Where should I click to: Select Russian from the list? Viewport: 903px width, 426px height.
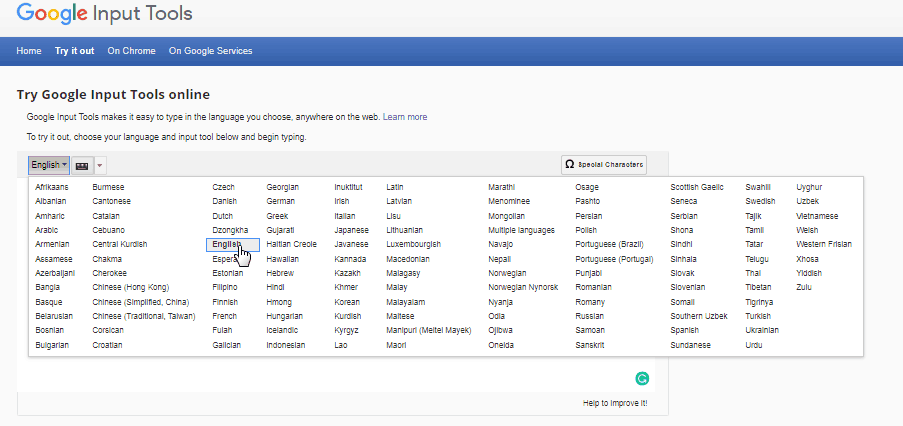(589, 317)
